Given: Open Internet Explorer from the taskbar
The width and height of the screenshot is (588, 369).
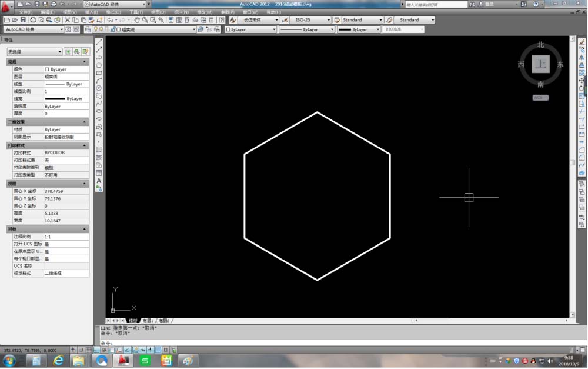Looking at the screenshot, I should [x=58, y=361].
